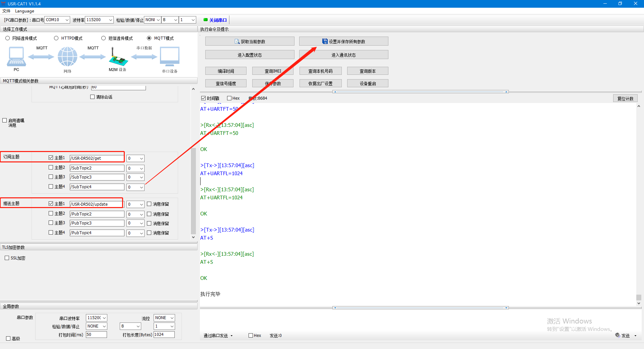Click the green 关闭串口 port indicator
644x349 pixels.
click(206, 20)
